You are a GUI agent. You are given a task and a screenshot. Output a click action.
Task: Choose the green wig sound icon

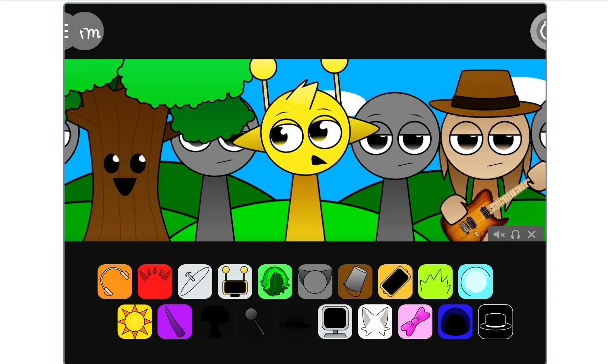point(275,282)
